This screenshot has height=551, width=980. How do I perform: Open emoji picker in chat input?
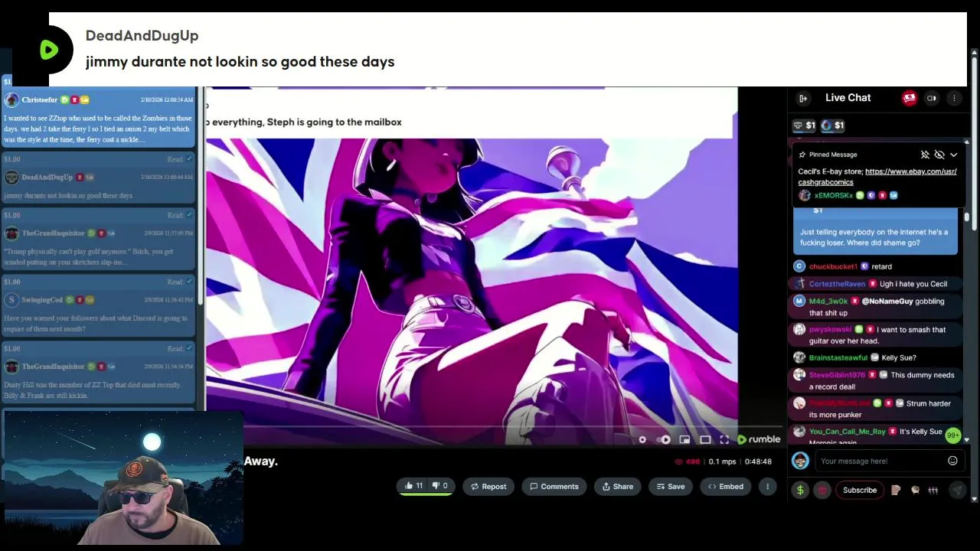[952, 461]
